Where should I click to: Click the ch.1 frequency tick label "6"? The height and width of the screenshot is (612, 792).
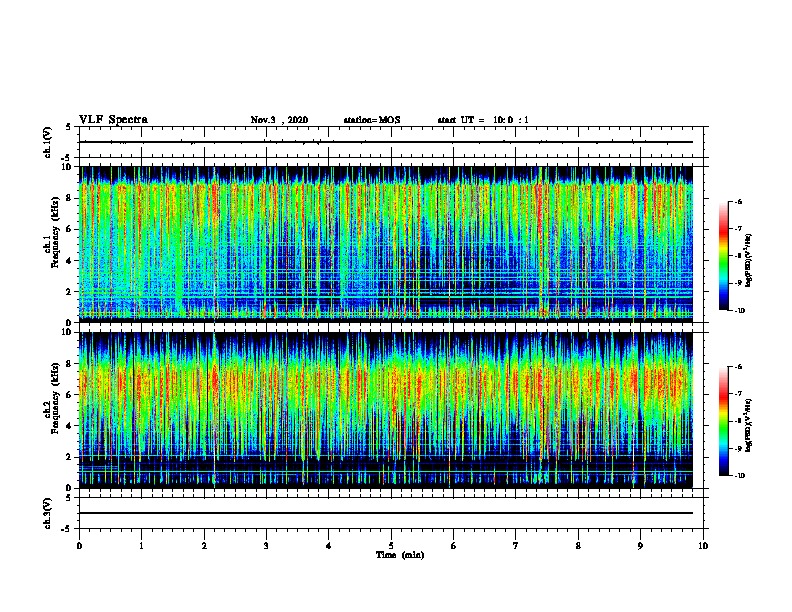[x=69, y=229]
